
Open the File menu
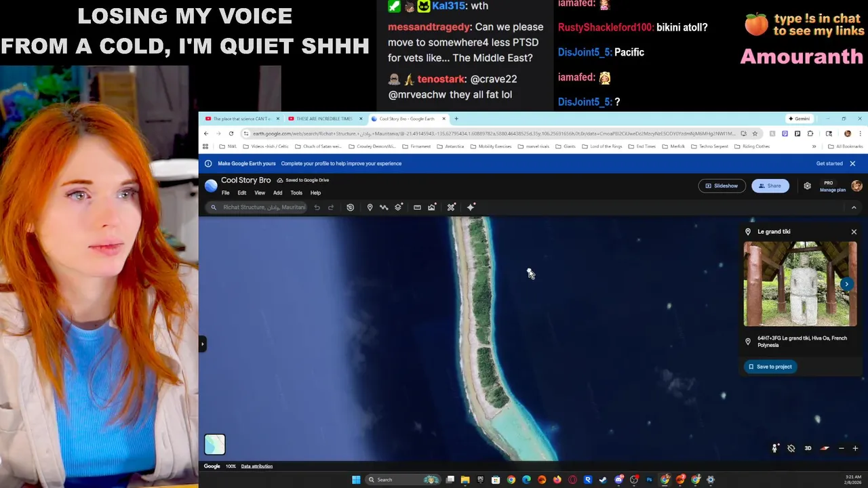tap(225, 193)
